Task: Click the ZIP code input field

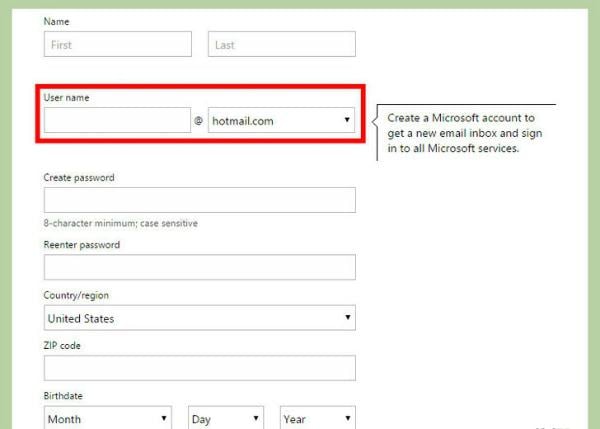Action: pyautogui.click(x=200, y=368)
